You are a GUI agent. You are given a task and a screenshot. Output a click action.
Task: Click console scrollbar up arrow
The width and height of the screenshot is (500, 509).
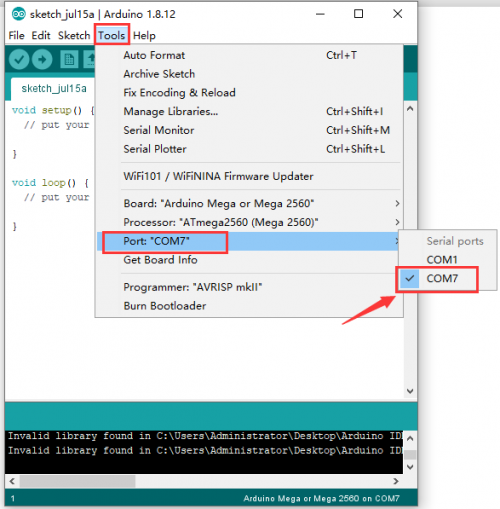pyautogui.click(x=410, y=438)
